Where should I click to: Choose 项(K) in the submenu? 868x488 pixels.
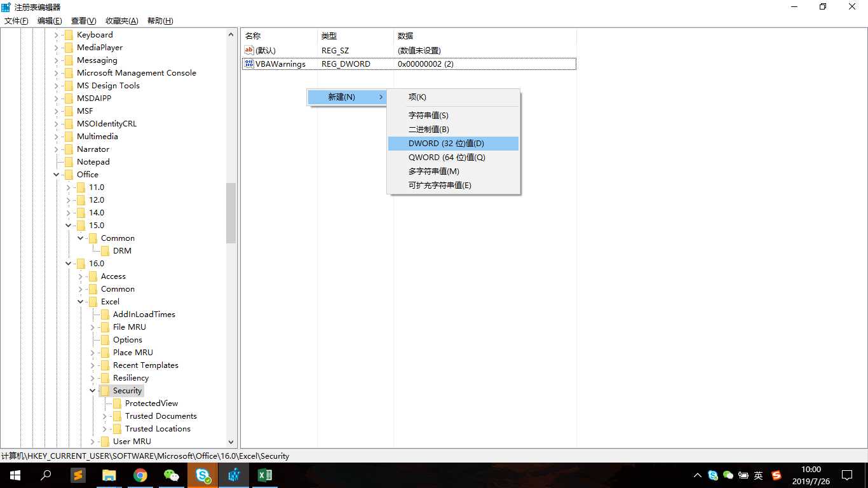pos(454,97)
